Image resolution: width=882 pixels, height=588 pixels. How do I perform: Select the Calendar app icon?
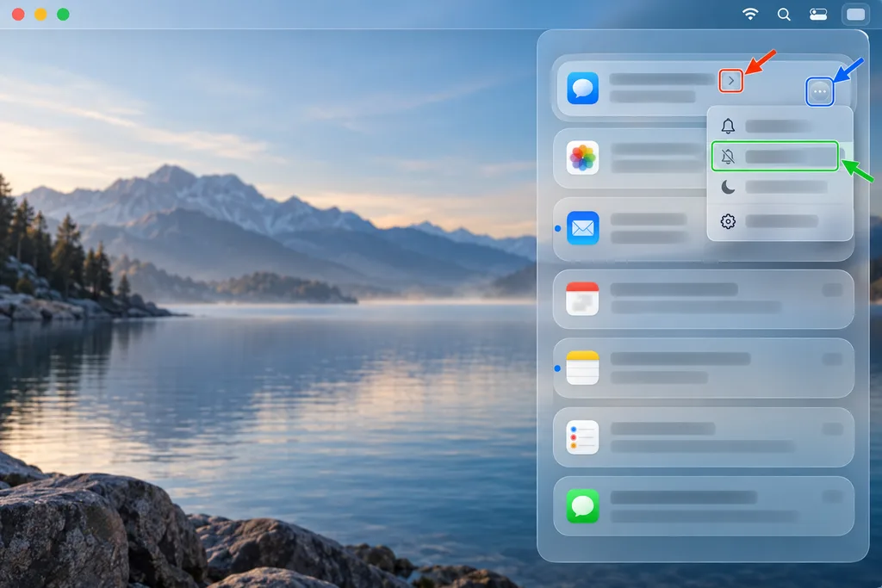[582, 299]
